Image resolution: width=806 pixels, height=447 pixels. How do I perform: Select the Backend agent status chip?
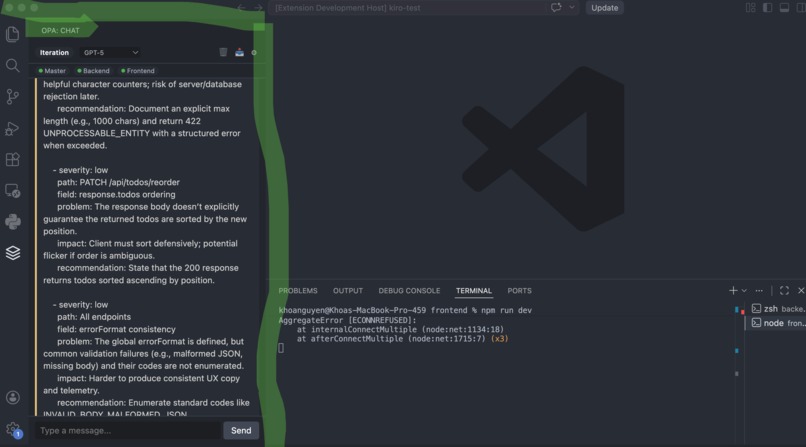coord(93,71)
